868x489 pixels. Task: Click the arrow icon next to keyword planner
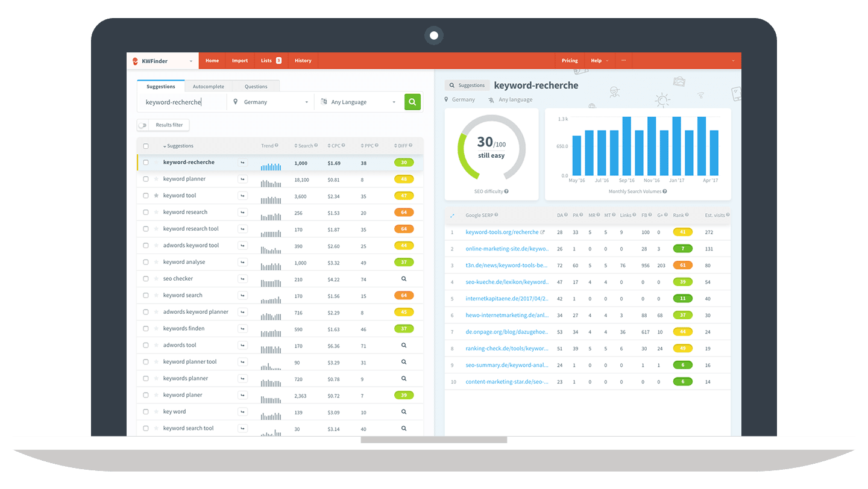(x=242, y=179)
